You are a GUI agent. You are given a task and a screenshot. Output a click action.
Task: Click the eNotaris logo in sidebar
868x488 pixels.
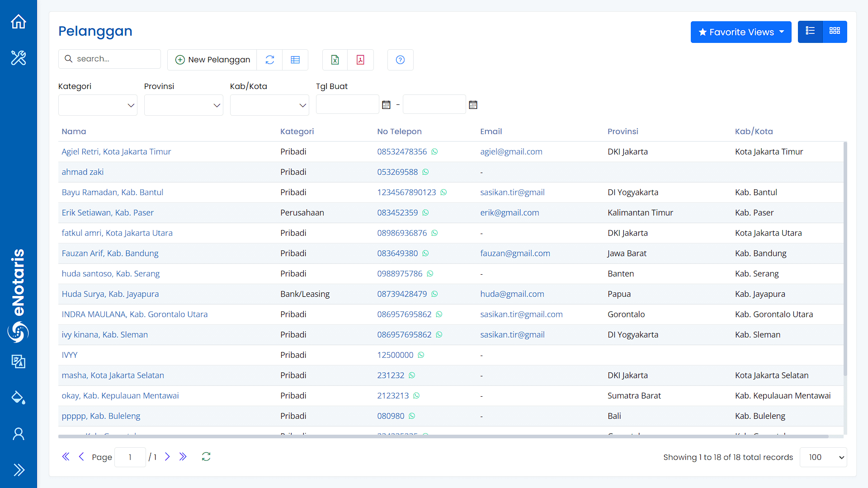18,296
